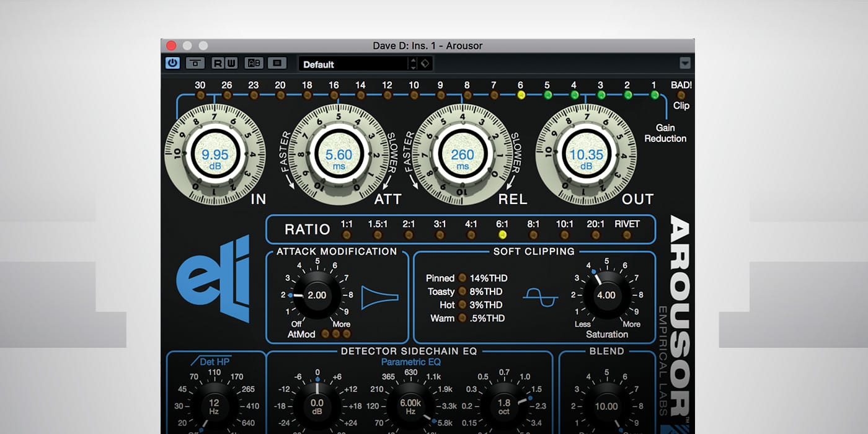This screenshot has width=868, height=434.
Task: Click the BLEND heading
Action: [x=606, y=351]
